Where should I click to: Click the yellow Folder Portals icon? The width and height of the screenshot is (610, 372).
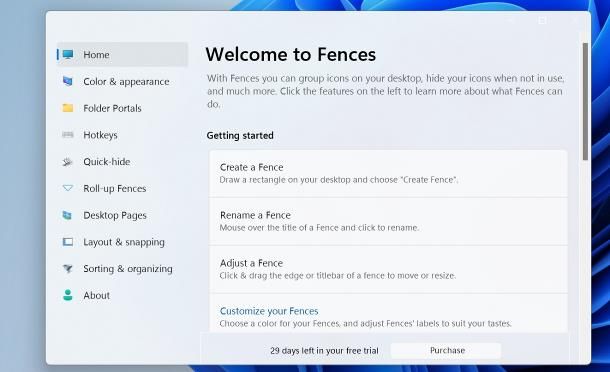click(68, 108)
